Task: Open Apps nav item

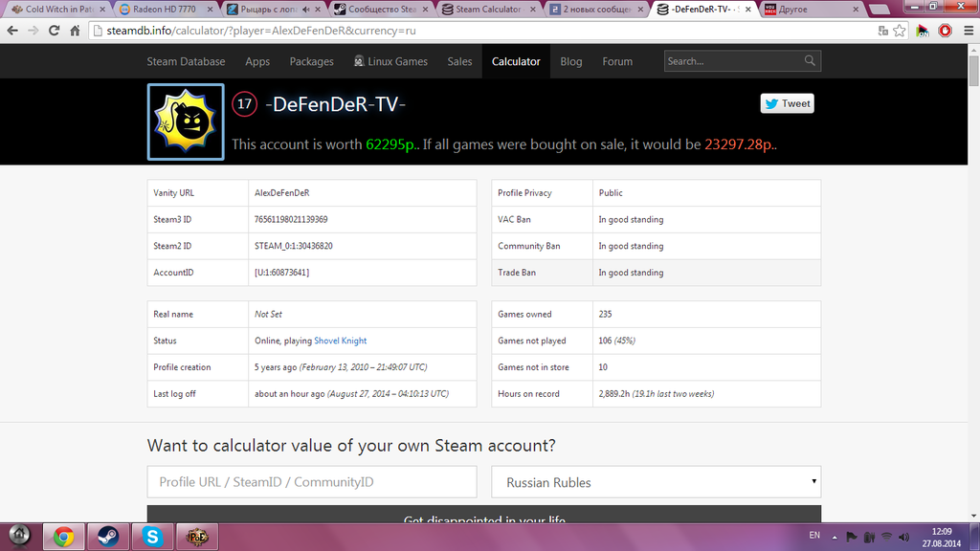Action: click(x=257, y=61)
